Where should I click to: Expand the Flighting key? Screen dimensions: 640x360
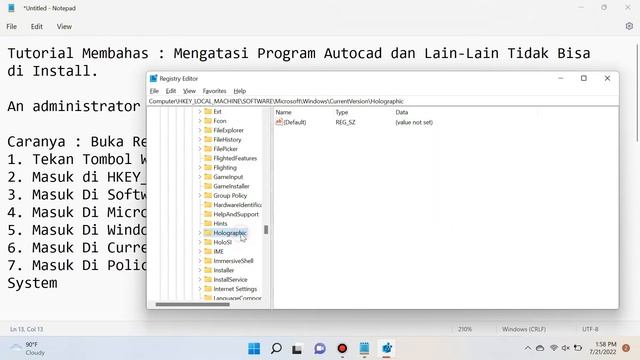coord(200,167)
